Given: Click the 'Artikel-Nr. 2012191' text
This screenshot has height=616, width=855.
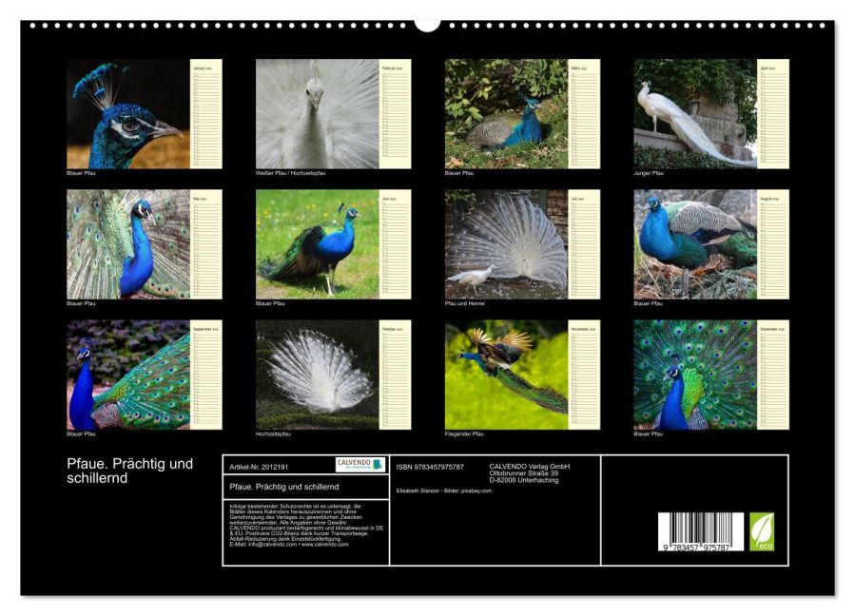Looking at the screenshot, I should [259, 467].
